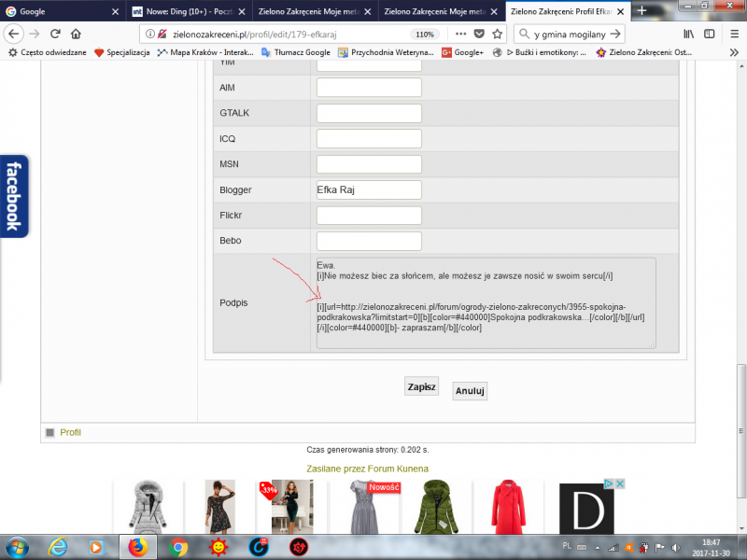The height and width of the screenshot is (560, 747).
Task: Click the Firefox back arrow button
Action: click(13, 34)
